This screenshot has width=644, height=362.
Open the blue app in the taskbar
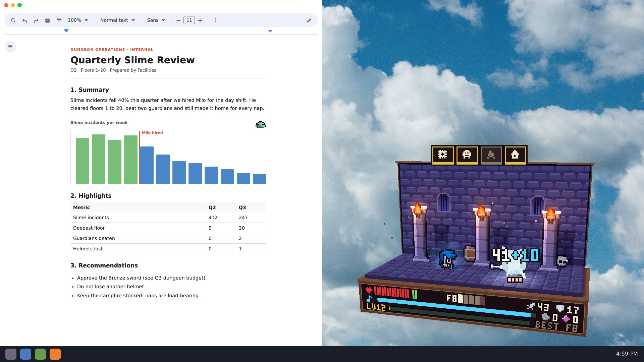(x=25, y=354)
